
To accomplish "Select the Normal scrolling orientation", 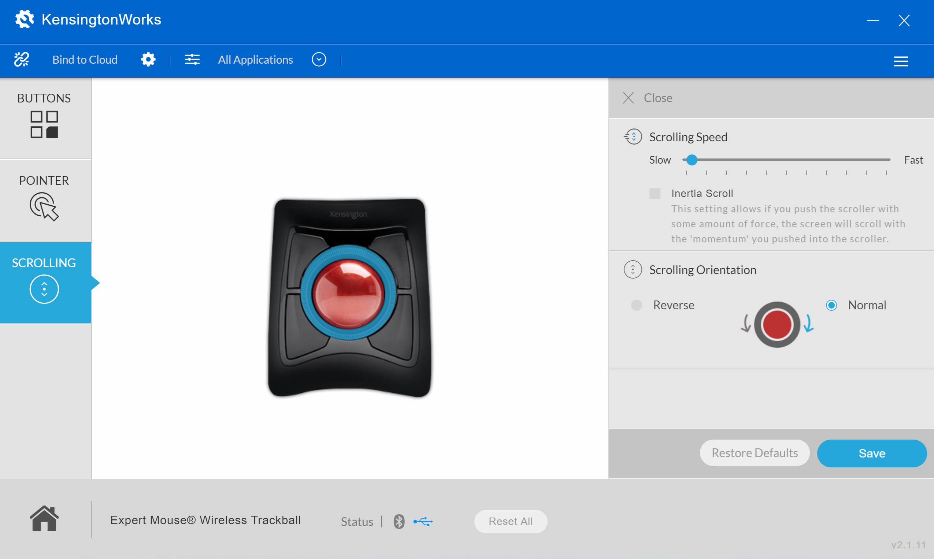I will pos(832,305).
